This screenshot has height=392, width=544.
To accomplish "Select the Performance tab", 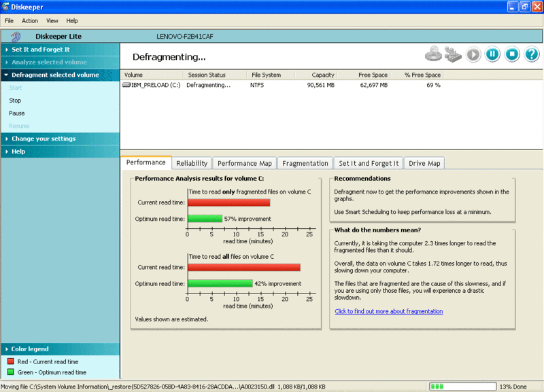I will click(x=146, y=162).
